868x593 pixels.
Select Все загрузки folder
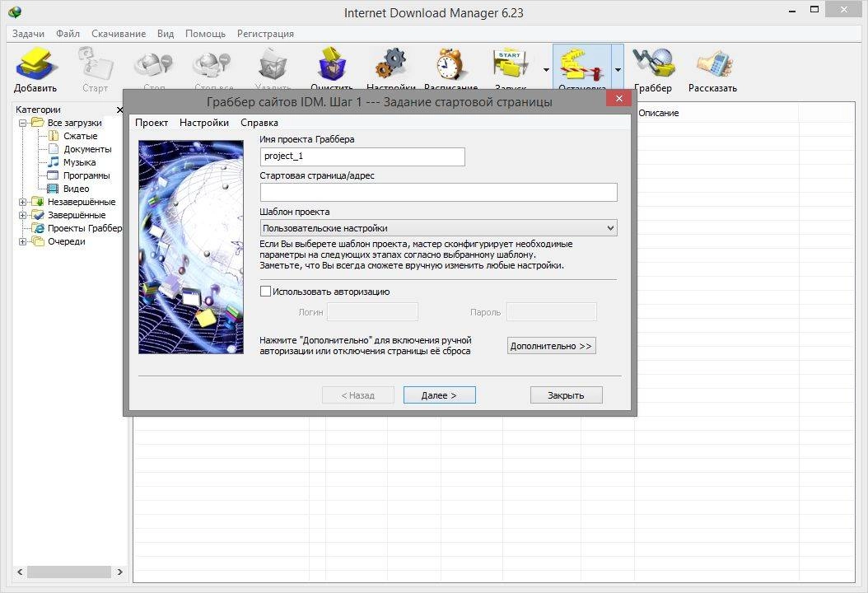[x=74, y=123]
